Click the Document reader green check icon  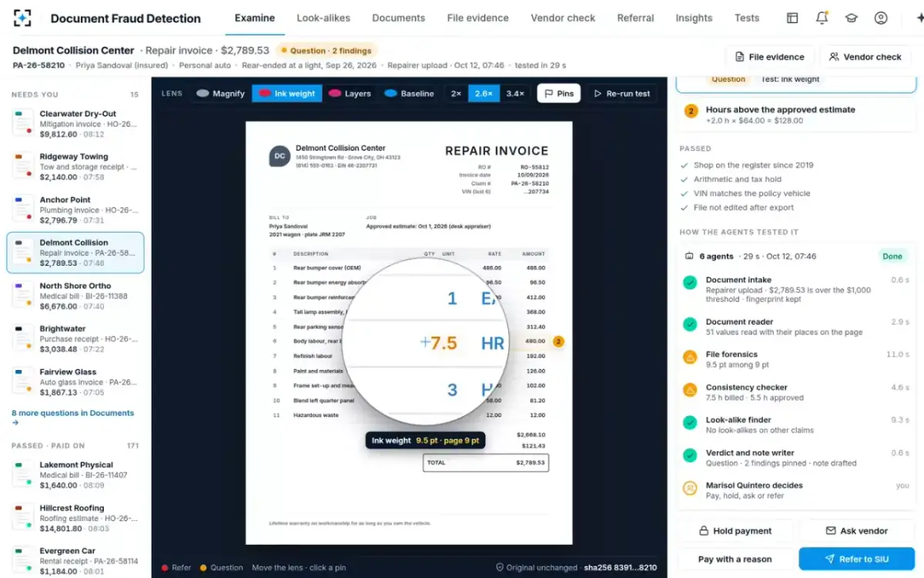[x=690, y=324]
